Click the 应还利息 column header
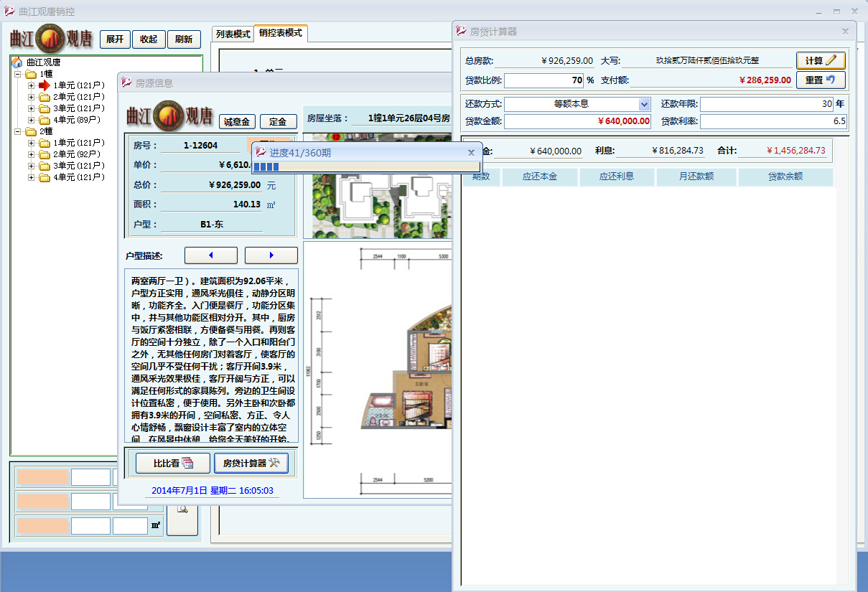 point(617,177)
